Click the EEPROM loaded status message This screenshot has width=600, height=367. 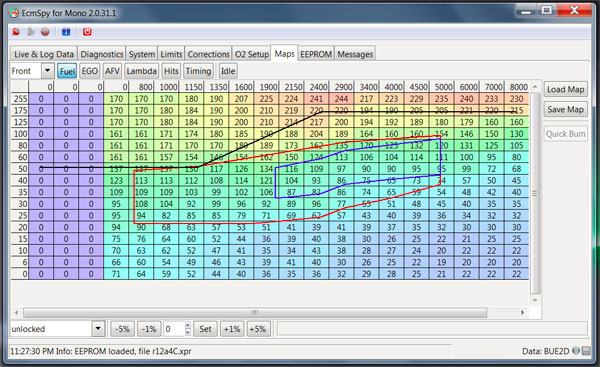(100, 351)
